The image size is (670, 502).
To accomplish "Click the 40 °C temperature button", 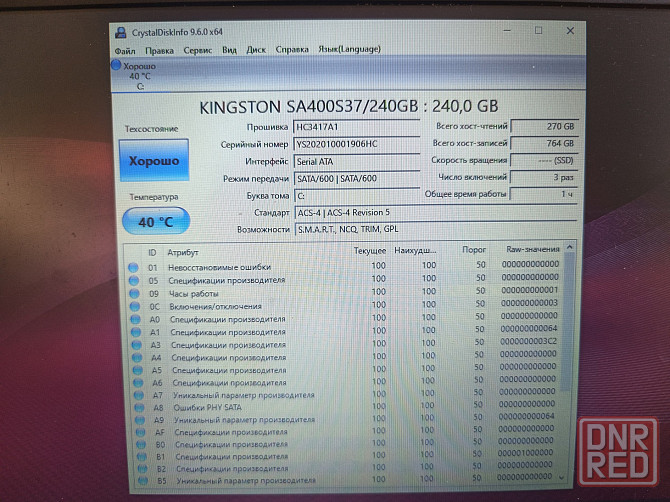I will click(156, 221).
